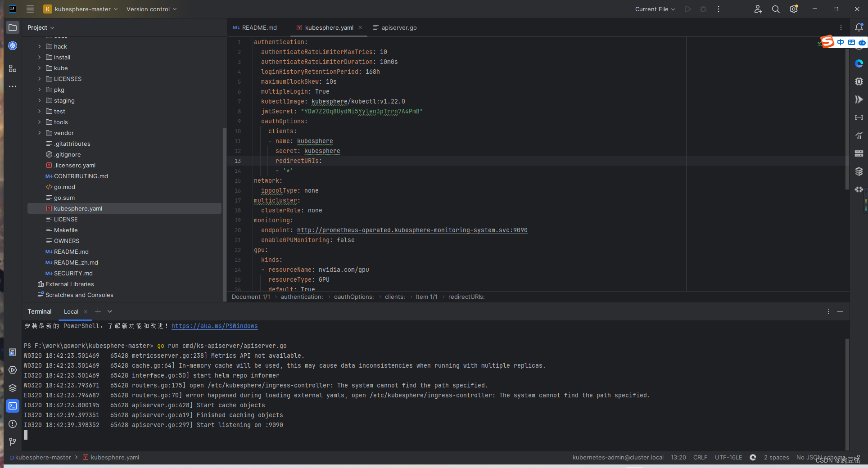The image size is (868, 468).
Task: Open the Notifications bell
Action: pos(859,27)
